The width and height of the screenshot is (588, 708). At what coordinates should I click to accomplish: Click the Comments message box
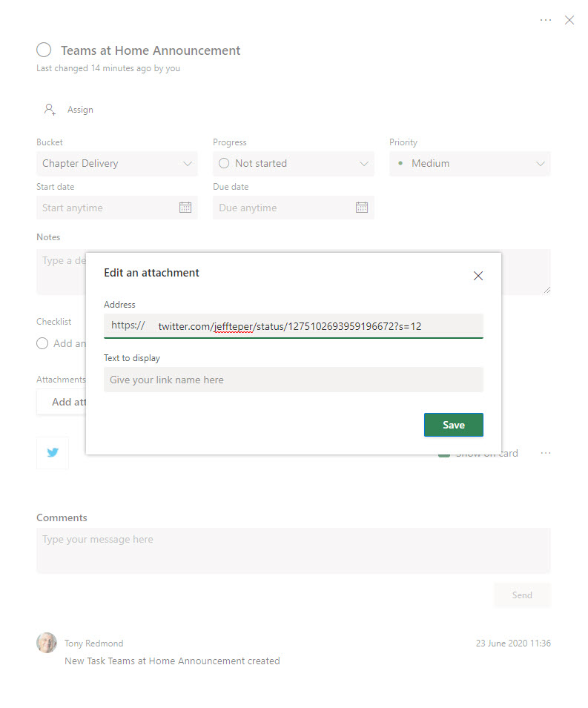[294, 550]
